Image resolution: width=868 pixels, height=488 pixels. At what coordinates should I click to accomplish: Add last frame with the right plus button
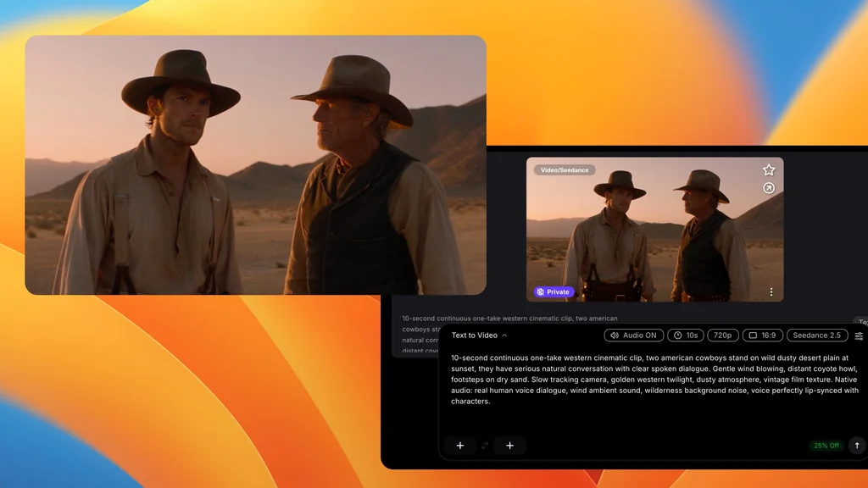(x=509, y=446)
